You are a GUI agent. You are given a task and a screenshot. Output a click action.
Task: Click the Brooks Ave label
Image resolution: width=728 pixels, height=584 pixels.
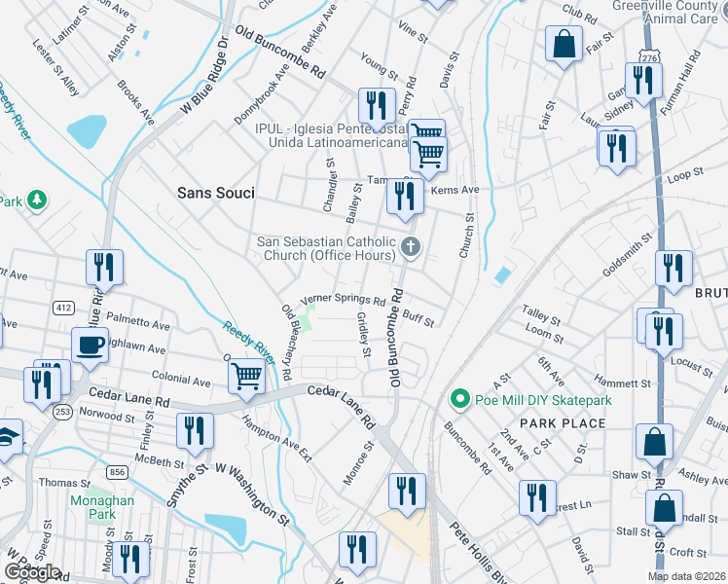click(135, 102)
